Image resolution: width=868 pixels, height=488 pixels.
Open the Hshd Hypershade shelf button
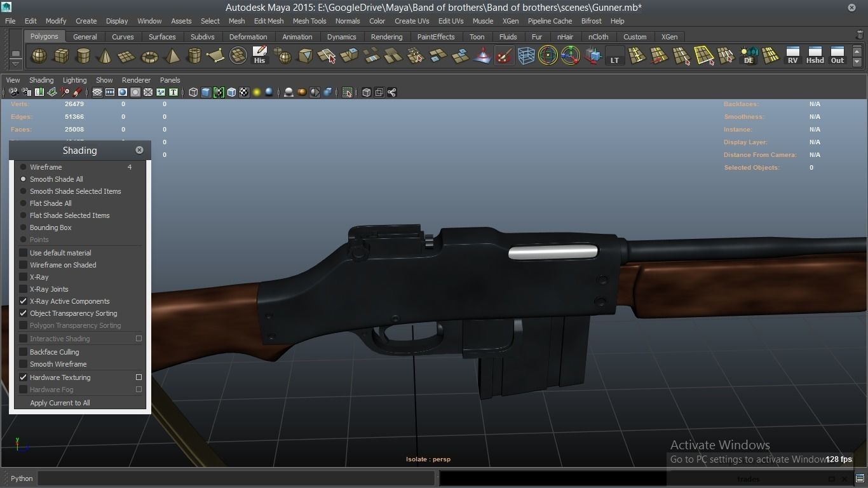(x=815, y=56)
